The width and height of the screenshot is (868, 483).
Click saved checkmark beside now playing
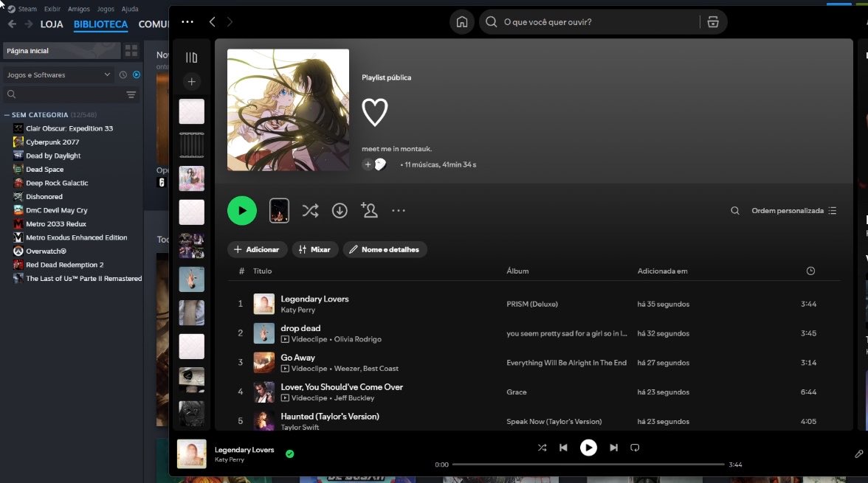tap(289, 454)
